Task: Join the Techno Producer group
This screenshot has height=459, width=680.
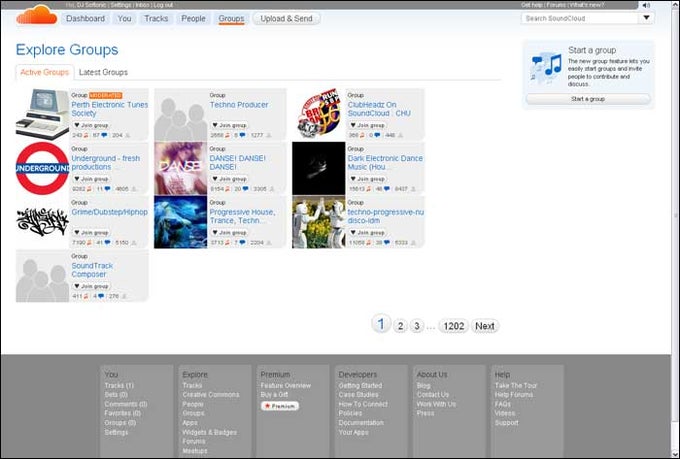Action: pyautogui.click(x=229, y=125)
